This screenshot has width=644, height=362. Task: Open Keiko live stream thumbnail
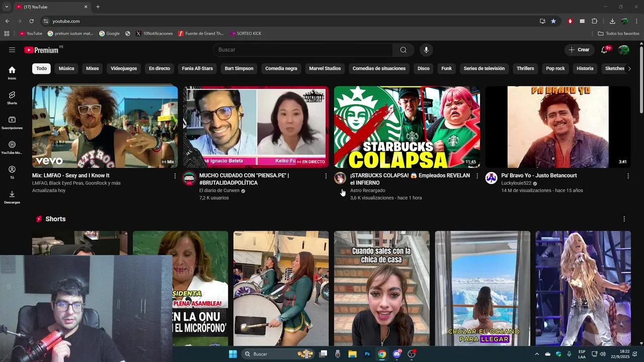[x=256, y=127]
